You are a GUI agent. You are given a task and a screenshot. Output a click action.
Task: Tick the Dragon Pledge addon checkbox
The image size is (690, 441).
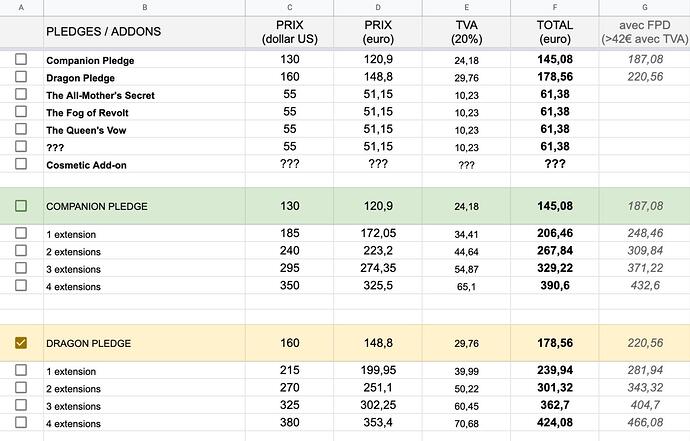coord(21,77)
